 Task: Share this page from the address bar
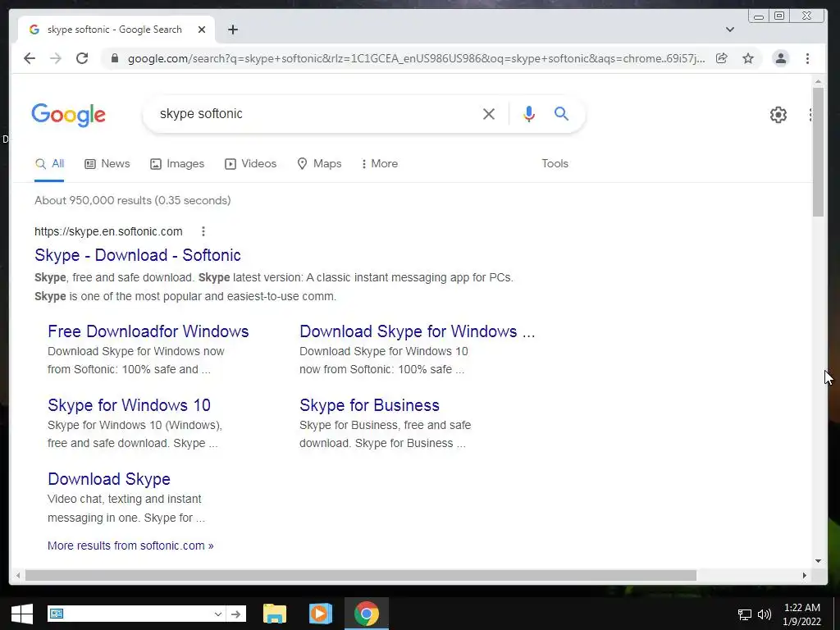pos(722,58)
